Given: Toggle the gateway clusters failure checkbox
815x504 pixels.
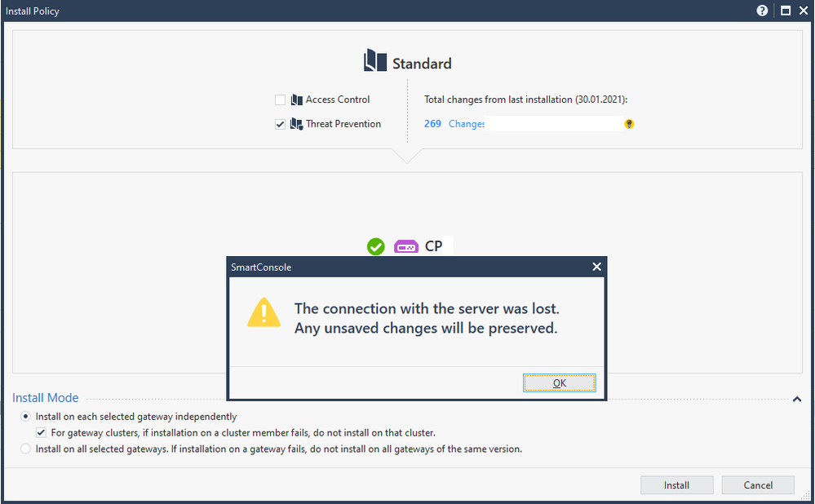Looking at the screenshot, I should pos(41,432).
